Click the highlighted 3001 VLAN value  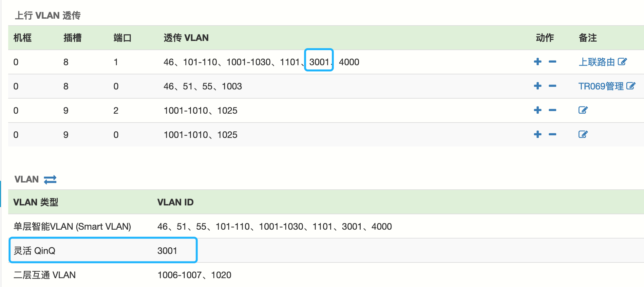[x=319, y=62]
